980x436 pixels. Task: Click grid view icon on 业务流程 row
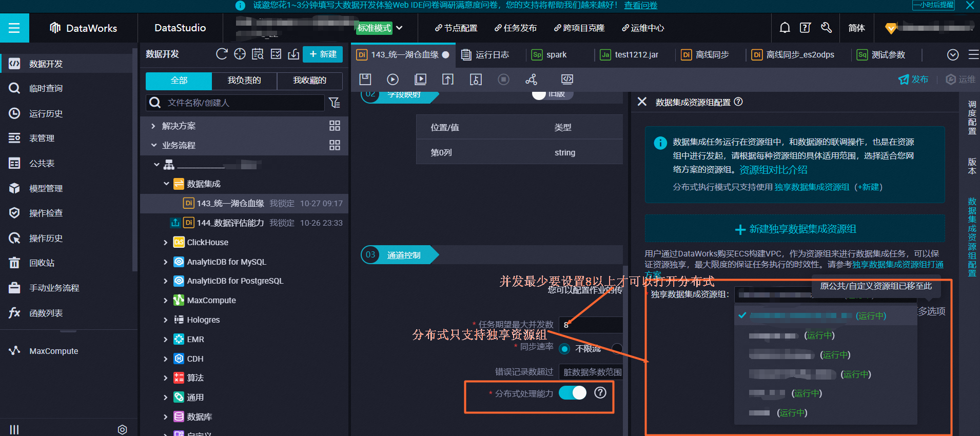(335, 145)
